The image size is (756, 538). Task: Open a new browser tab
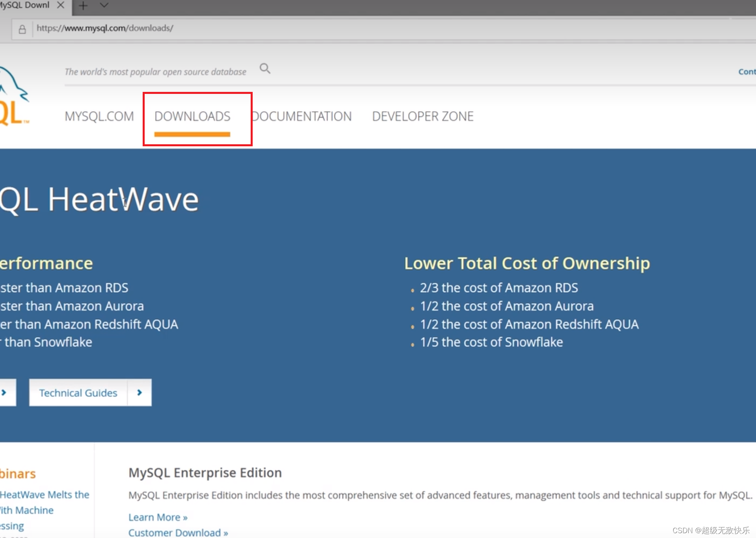point(83,6)
